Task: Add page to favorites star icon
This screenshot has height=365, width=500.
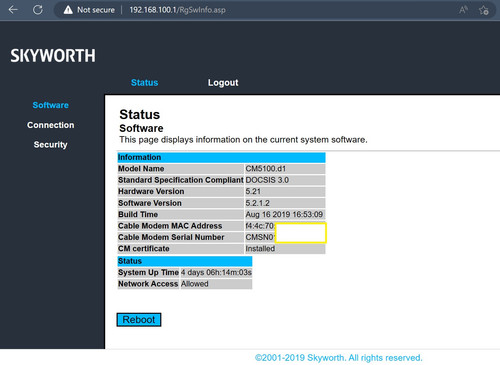Action: [x=483, y=10]
